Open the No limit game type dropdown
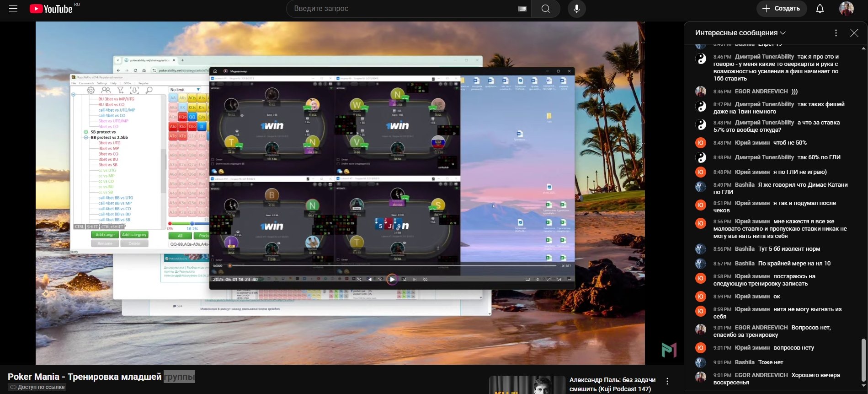Image resolution: width=868 pixels, height=394 pixels. 185,90
